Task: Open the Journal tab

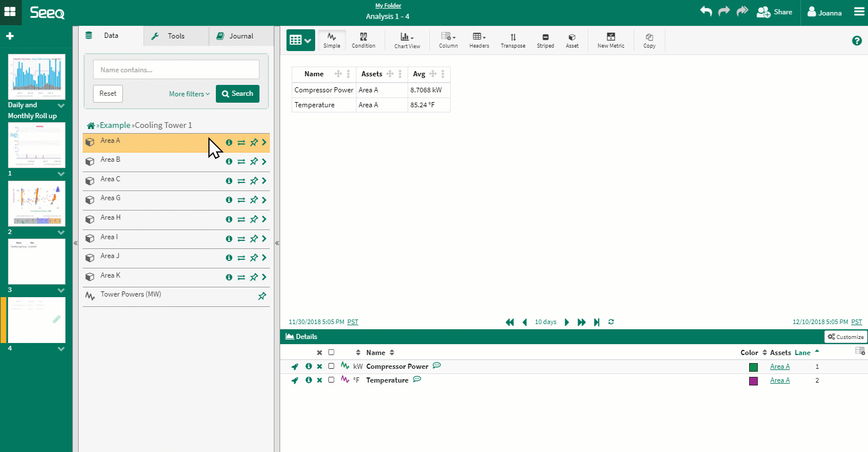Action: coord(241,36)
